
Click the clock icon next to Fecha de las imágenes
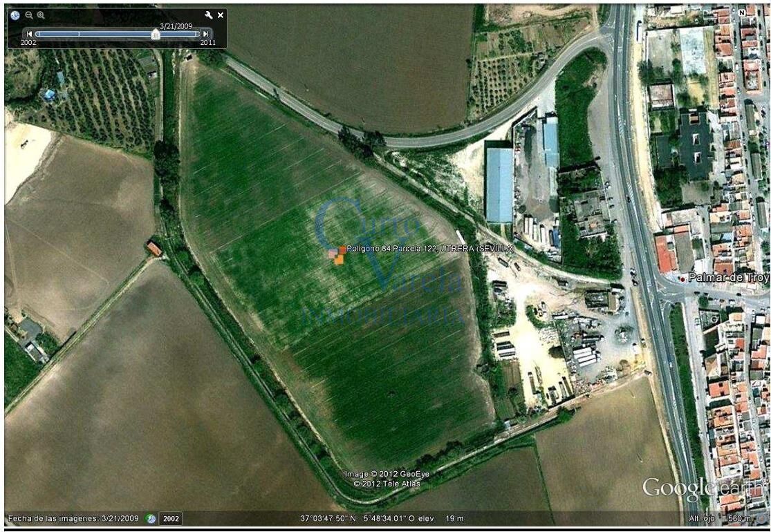151,520
